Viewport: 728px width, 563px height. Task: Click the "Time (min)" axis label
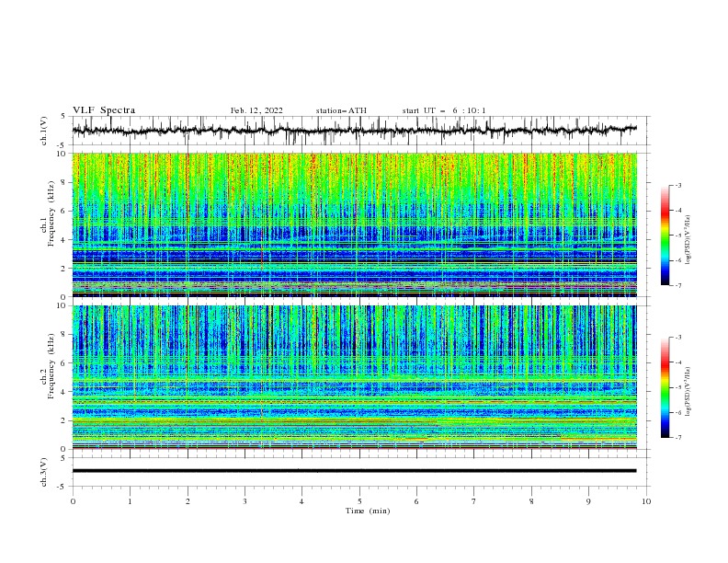click(368, 511)
